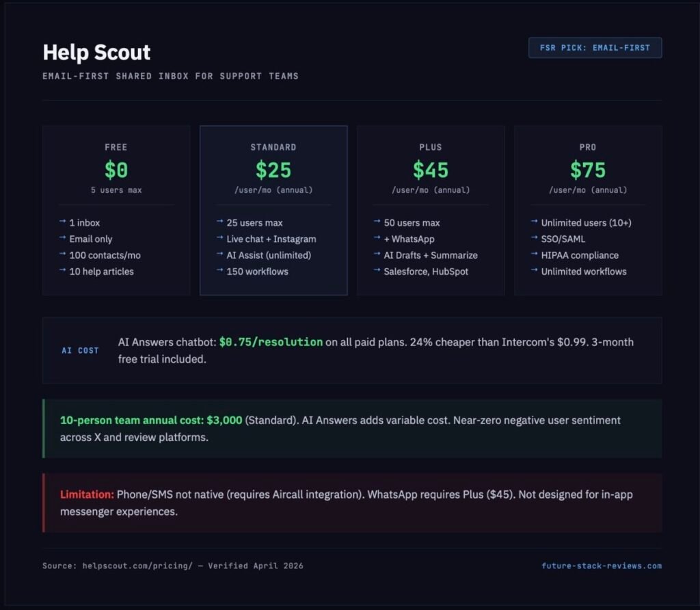
Task: Select the PRO plan card
Action: click(588, 210)
